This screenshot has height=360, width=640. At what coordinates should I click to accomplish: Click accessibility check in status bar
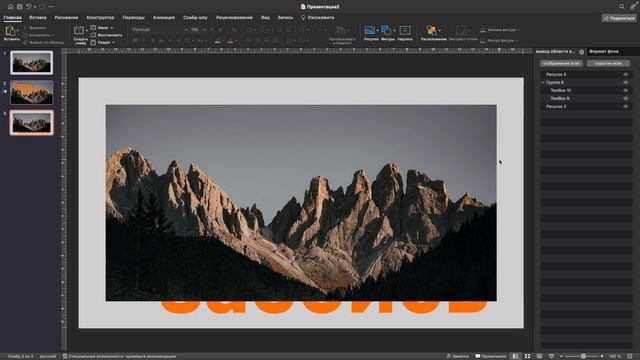click(119, 356)
